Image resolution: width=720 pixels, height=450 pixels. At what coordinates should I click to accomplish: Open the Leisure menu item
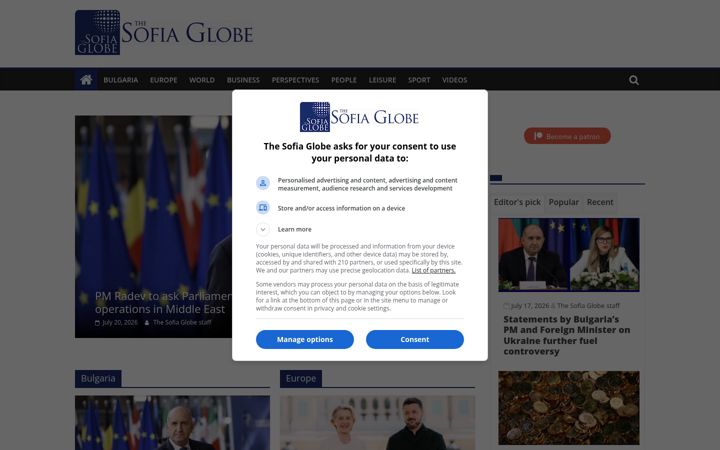pyautogui.click(x=382, y=80)
